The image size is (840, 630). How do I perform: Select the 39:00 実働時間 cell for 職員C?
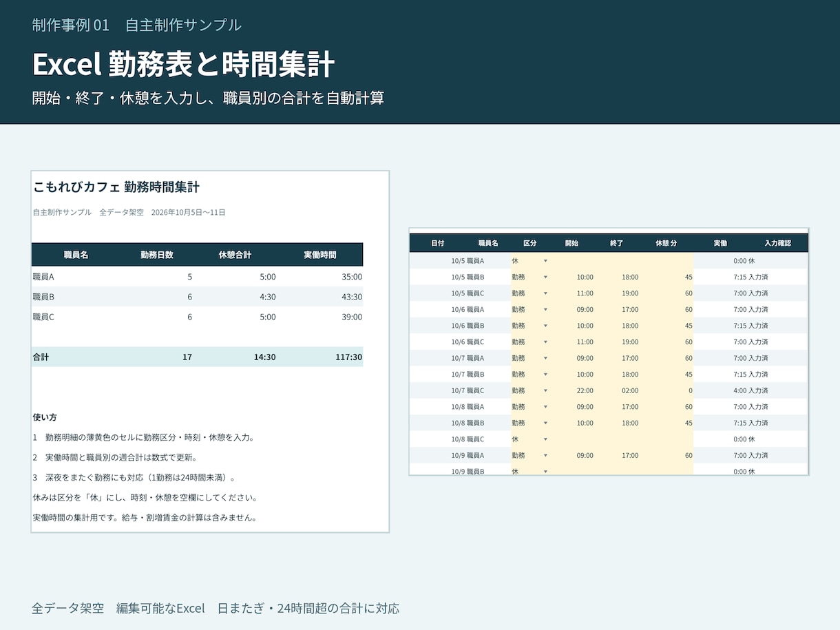352,317
